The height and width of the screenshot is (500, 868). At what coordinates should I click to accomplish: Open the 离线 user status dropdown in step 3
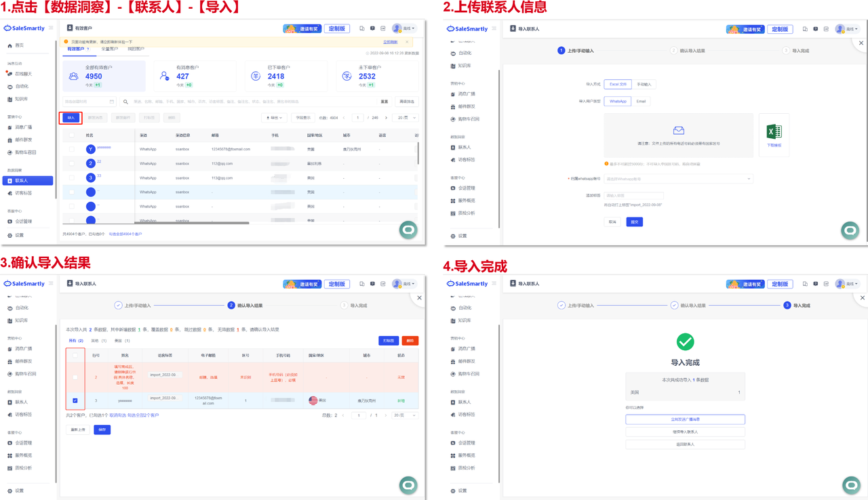[x=403, y=284]
